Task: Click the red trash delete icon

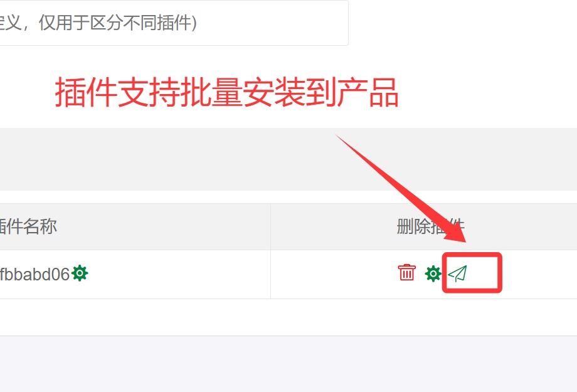Action: coord(406,273)
